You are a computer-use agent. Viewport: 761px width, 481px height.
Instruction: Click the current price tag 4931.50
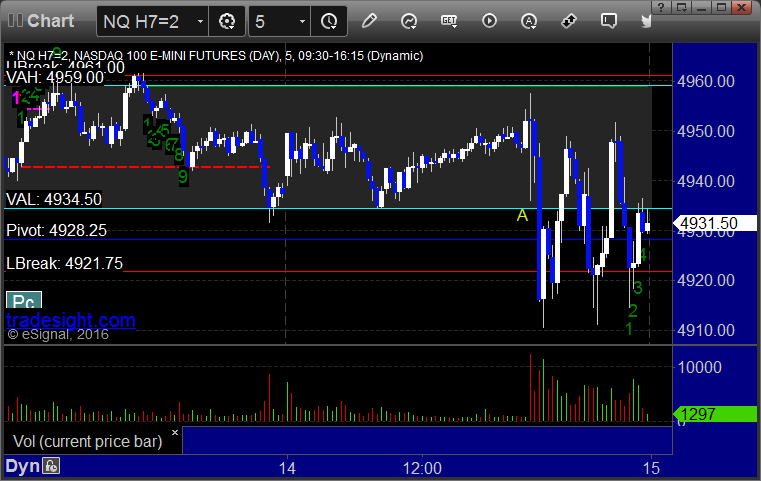click(714, 223)
